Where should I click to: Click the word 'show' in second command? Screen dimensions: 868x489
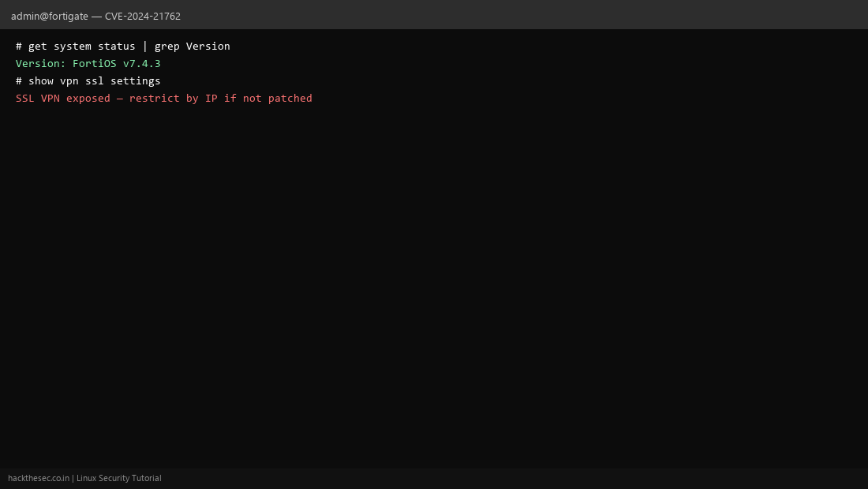tap(41, 80)
